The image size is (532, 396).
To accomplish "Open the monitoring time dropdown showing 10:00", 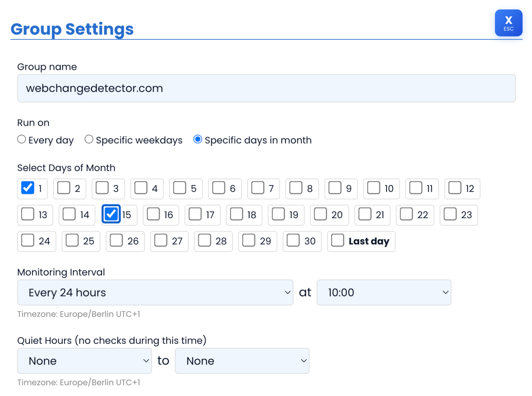I will [384, 293].
